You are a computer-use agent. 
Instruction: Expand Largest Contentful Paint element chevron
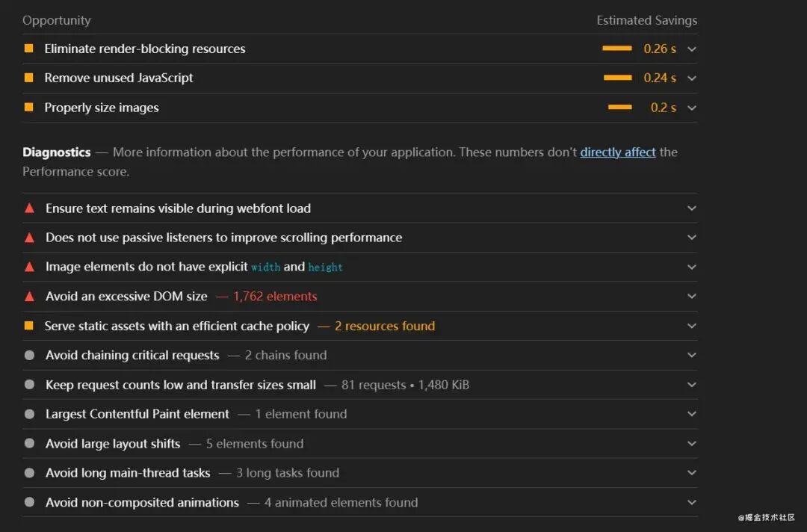[x=692, y=415]
